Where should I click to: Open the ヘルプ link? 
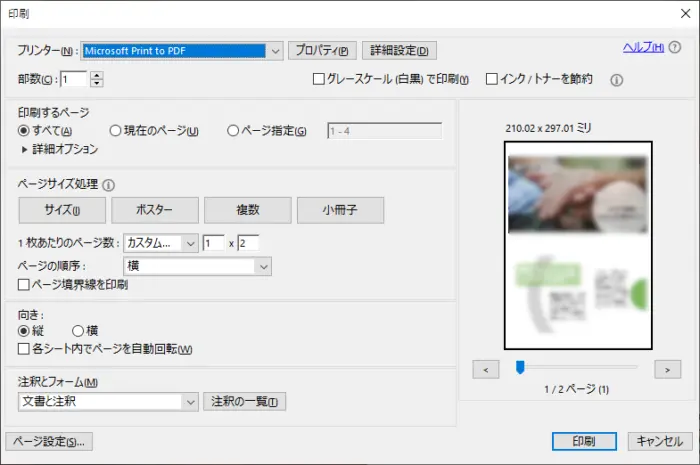click(x=643, y=47)
